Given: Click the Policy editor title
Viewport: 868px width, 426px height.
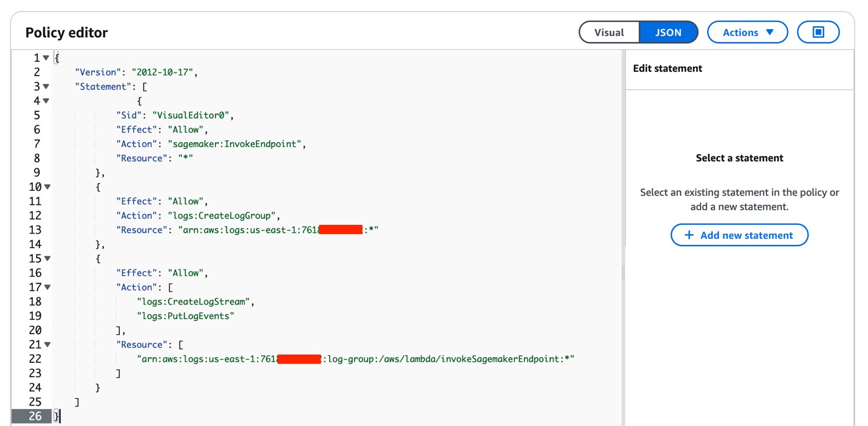Looking at the screenshot, I should (x=67, y=33).
